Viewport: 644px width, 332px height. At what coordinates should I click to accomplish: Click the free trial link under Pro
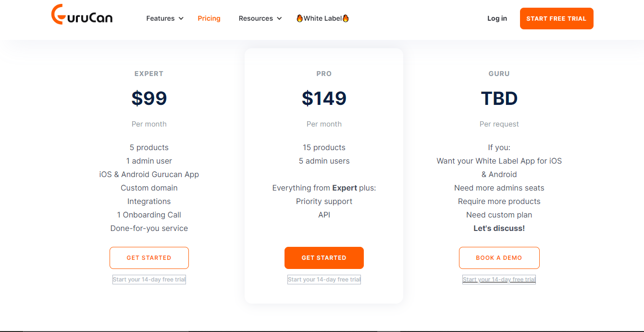324,280
